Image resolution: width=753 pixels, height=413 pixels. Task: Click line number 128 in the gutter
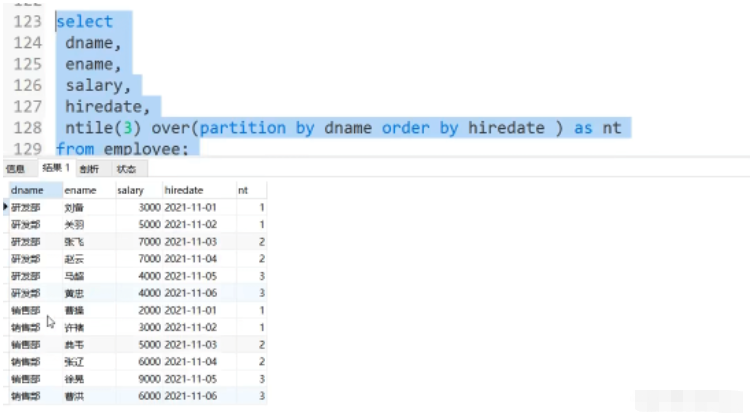click(x=27, y=128)
